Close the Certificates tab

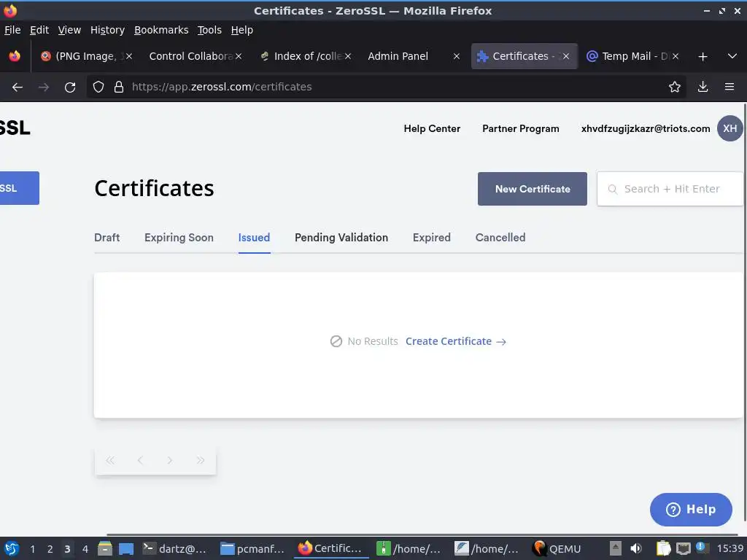[x=566, y=56]
